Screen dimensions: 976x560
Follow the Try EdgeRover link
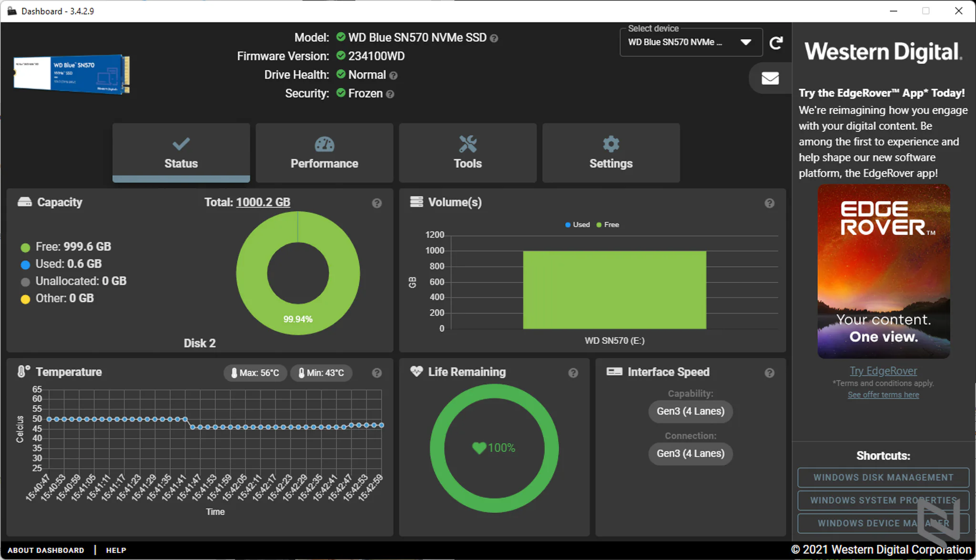click(883, 370)
